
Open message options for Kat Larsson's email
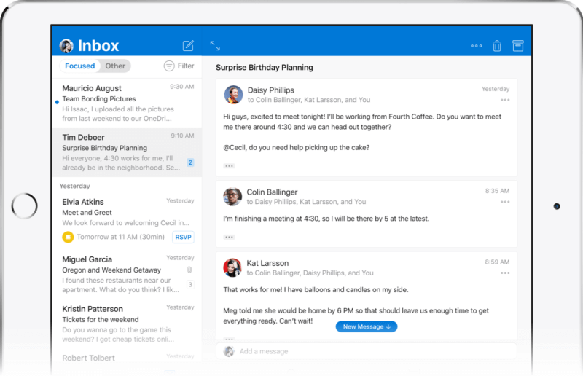pos(505,273)
